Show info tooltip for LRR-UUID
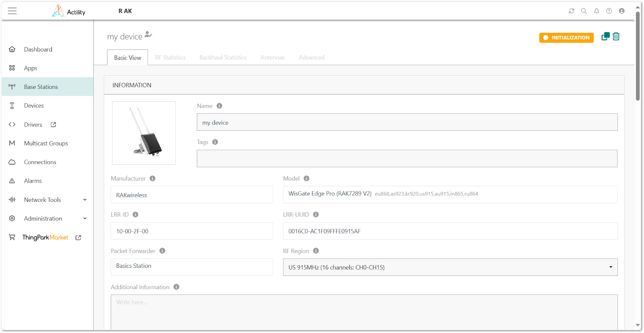 pyautogui.click(x=316, y=215)
